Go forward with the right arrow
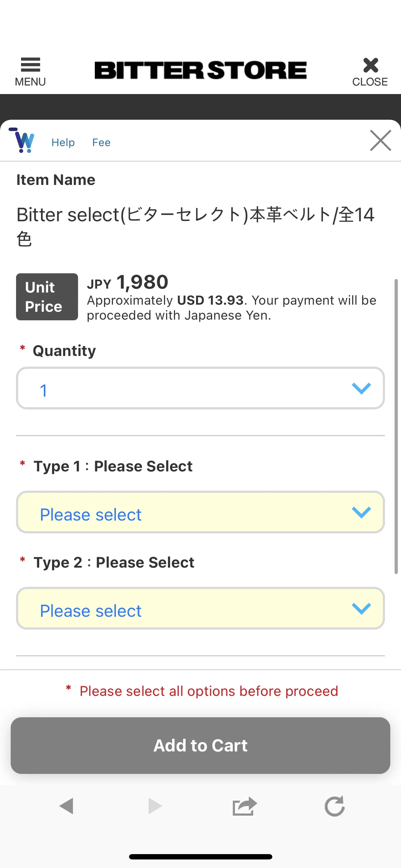This screenshot has width=401, height=868. point(155,806)
